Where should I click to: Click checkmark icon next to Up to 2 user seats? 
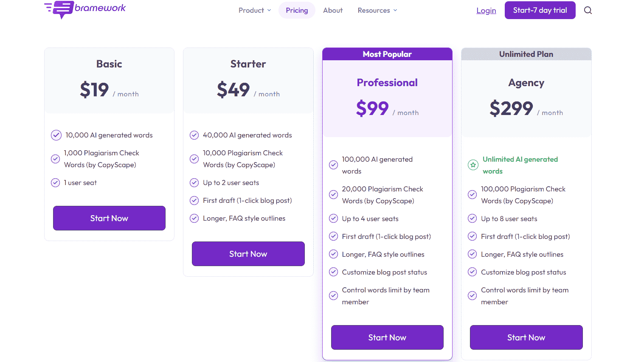pyautogui.click(x=194, y=183)
